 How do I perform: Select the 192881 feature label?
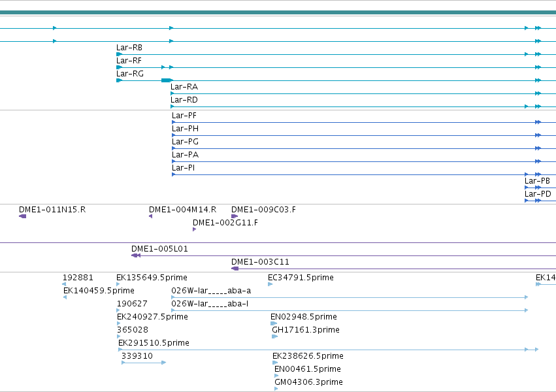(78, 278)
